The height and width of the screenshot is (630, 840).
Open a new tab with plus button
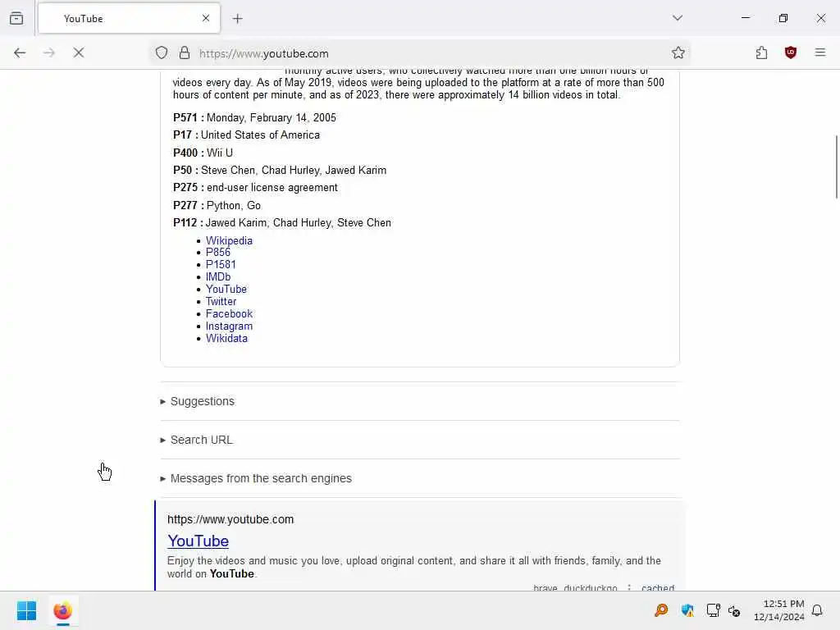[237, 19]
